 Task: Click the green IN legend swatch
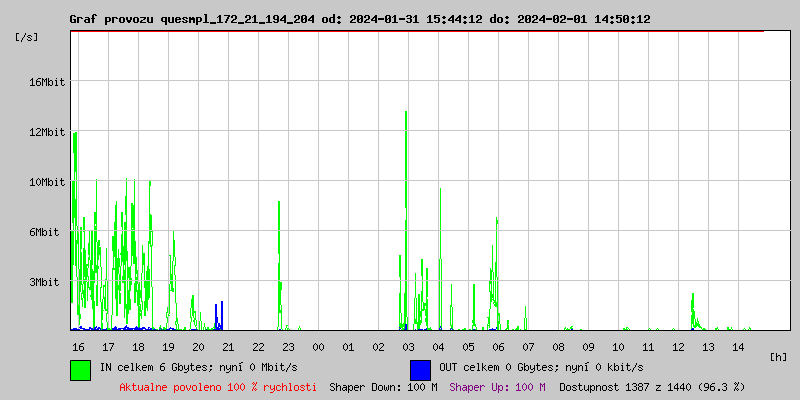click(81, 370)
